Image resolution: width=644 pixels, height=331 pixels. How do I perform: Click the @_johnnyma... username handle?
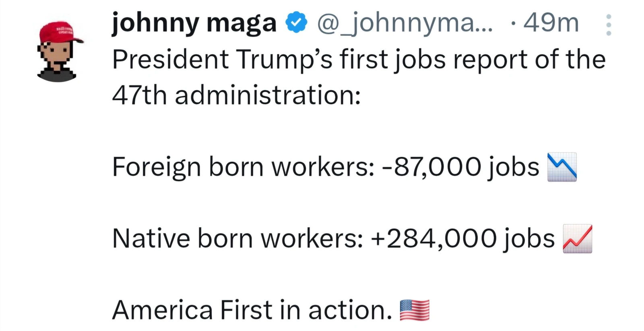click(404, 23)
